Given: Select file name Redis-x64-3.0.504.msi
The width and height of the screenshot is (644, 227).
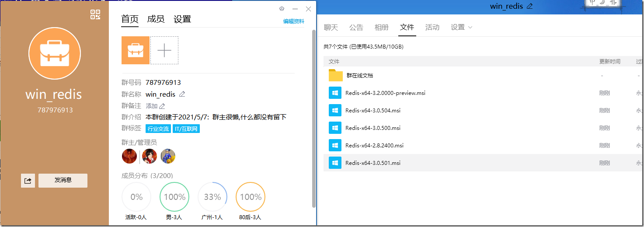Looking at the screenshot, I should coord(373,111).
